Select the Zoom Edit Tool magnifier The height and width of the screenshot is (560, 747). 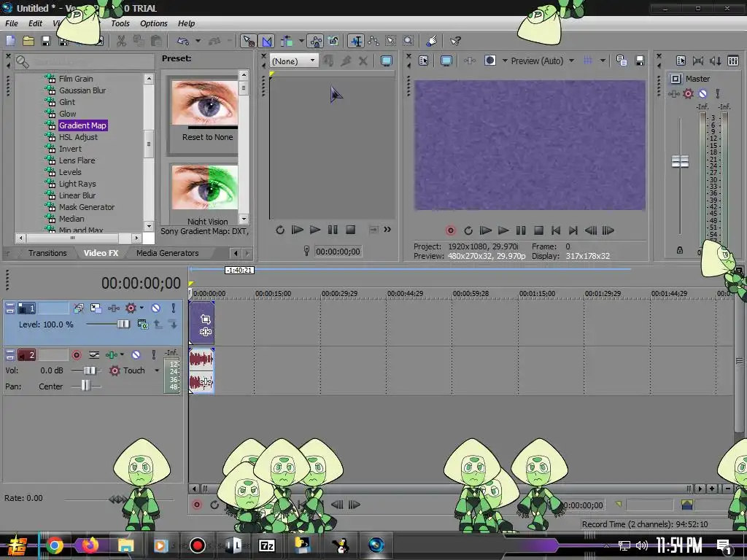(409, 41)
